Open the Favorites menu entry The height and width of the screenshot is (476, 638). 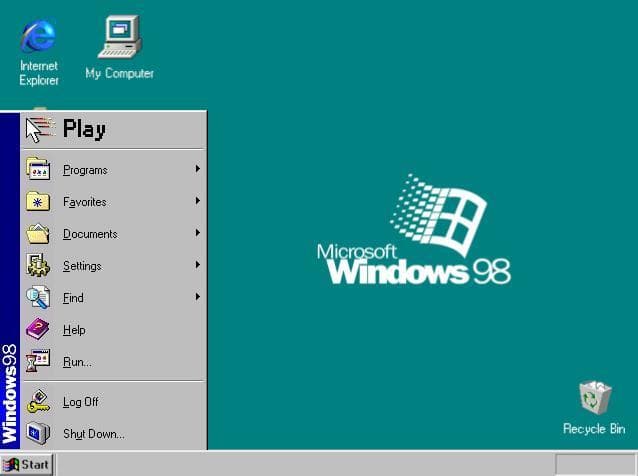click(114, 201)
